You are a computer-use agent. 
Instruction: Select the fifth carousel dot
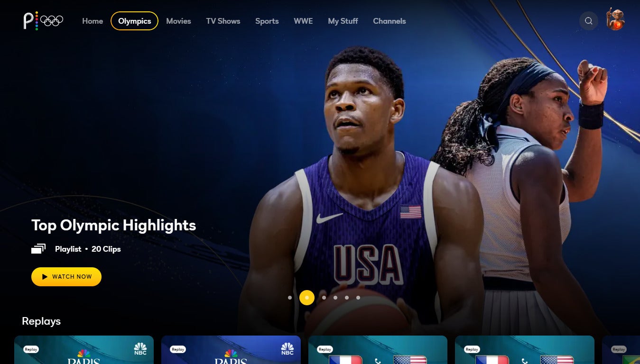pyautogui.click(x=347, y=298)
